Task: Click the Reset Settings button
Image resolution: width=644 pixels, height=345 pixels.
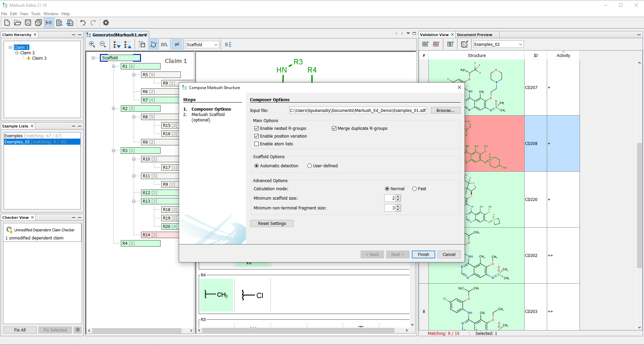Action: point(272,223)
